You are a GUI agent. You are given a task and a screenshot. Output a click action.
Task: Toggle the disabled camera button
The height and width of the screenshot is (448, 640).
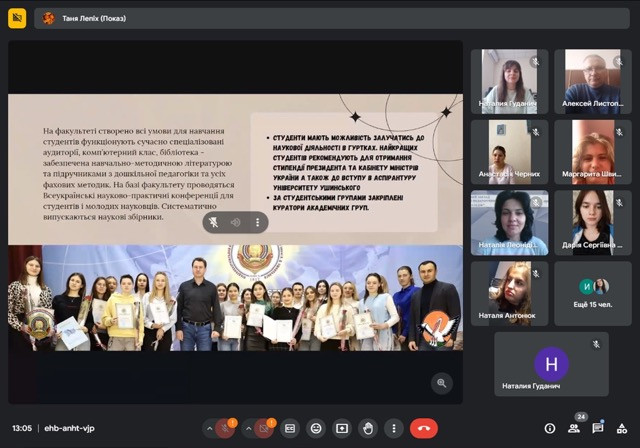click(x=264, y=428)
